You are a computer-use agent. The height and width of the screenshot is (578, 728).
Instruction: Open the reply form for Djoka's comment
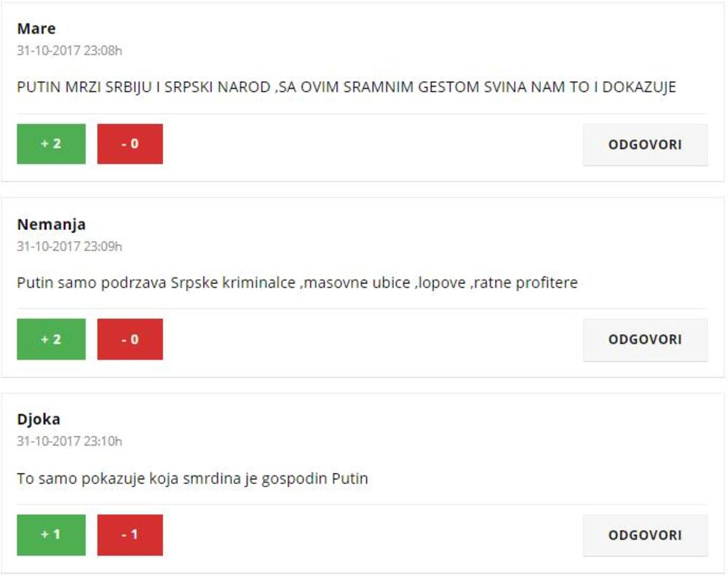tap(645, 535)
